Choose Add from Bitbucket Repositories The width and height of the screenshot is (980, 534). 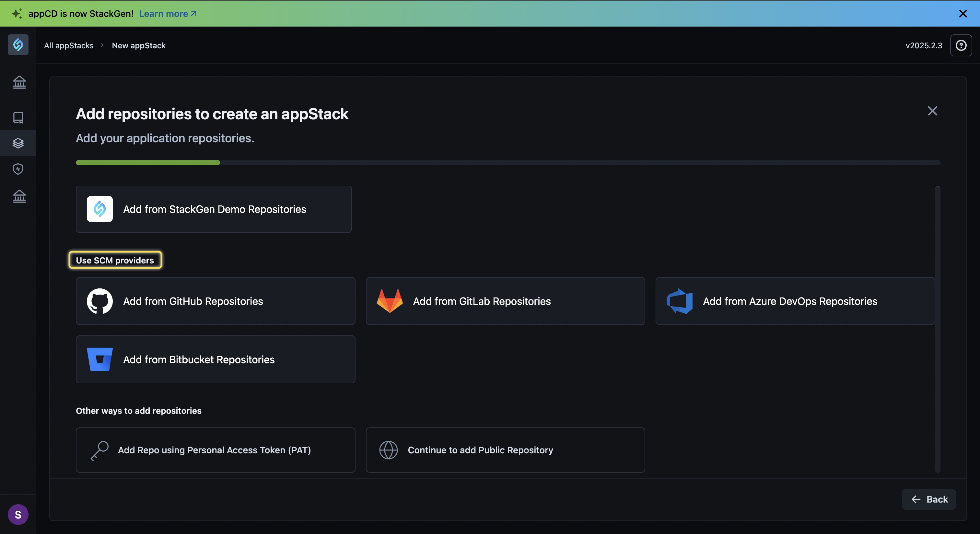pos(215,359)
